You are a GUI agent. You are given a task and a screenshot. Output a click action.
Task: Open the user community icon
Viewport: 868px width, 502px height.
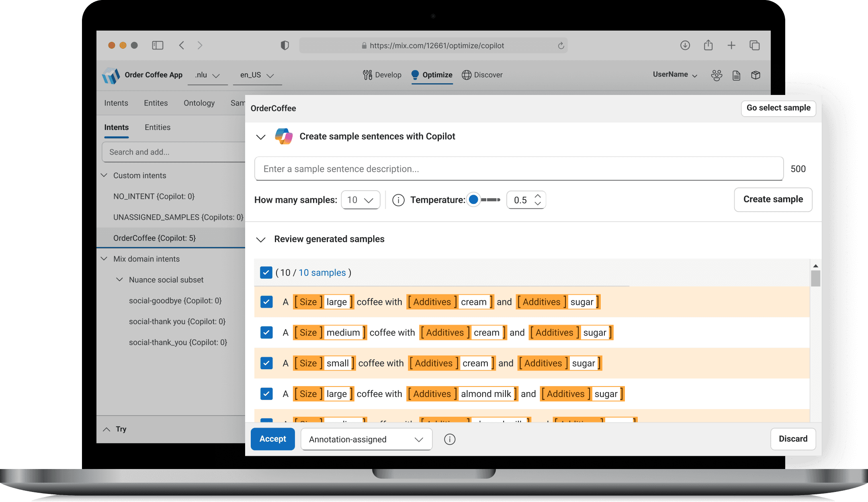(x=717, y=75)
